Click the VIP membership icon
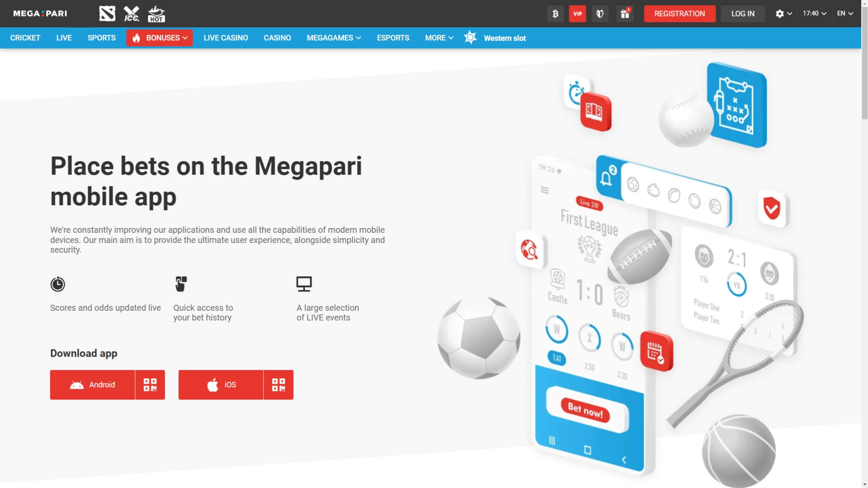This screenshot has width=868, height=488. pyautogui.click(x=577, y=13)
